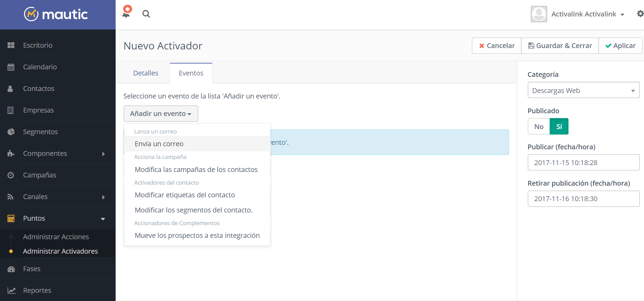Switch to the Detalles tab
The width and height of the screenshot is (644, 301).
pyautogui.click(x=146, y=73)
